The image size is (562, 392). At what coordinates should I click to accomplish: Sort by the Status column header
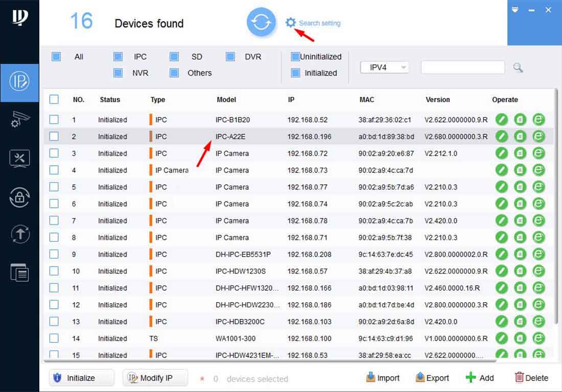pyautogui.click(x=110, y=100)
